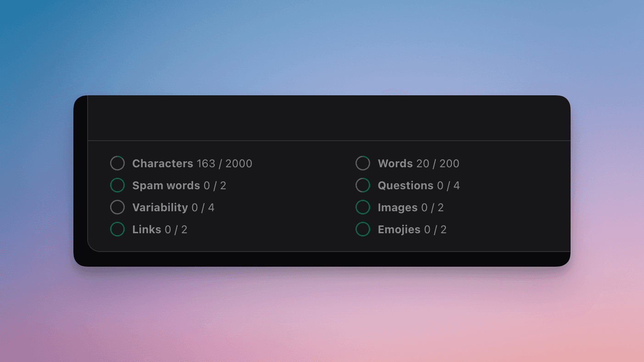
Task: Click the Variability progress circle icon
Action: (x=117, y=207)
